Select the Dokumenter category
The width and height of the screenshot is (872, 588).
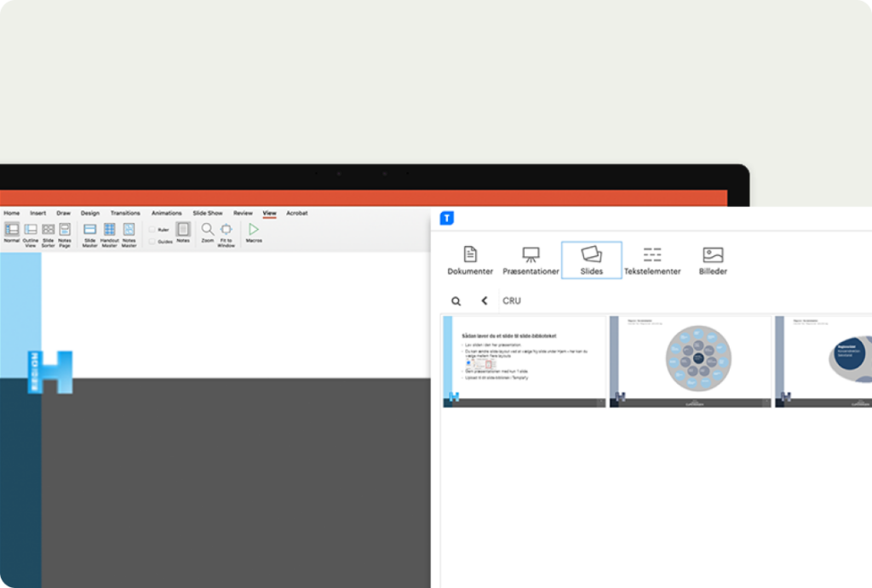[x=470, y=260]
